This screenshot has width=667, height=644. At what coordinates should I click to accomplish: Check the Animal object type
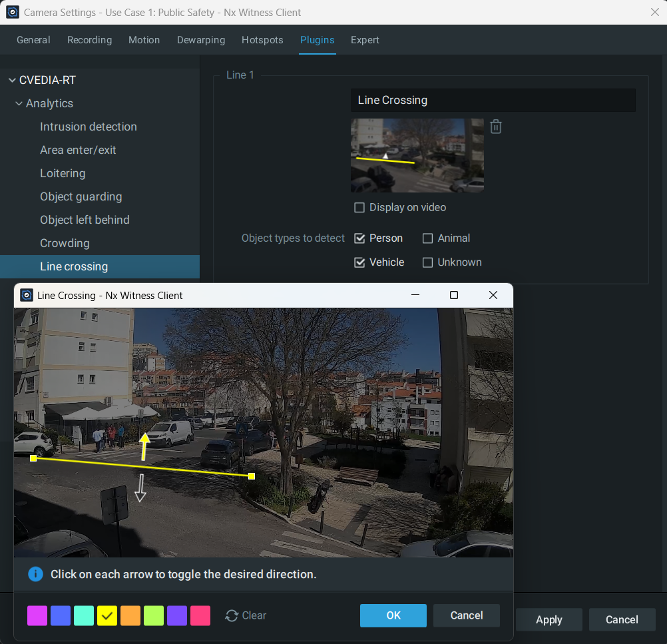point(428,238)
